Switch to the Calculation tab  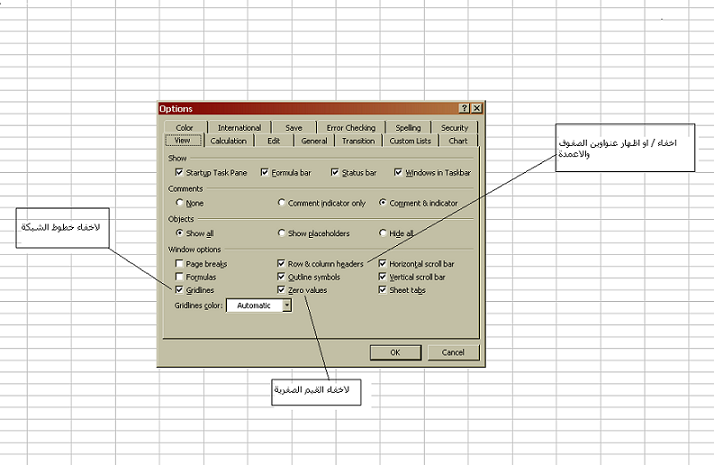tap(228, 141)
